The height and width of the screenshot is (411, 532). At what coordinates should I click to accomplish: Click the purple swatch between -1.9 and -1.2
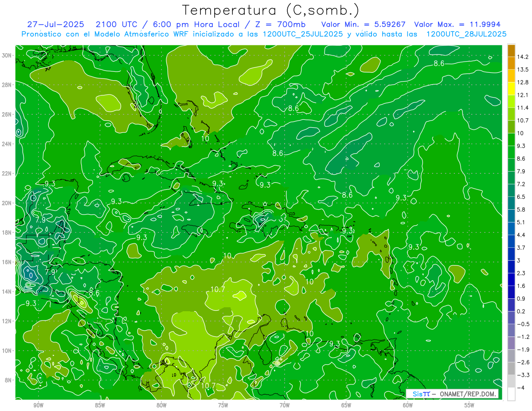[511, 343]
